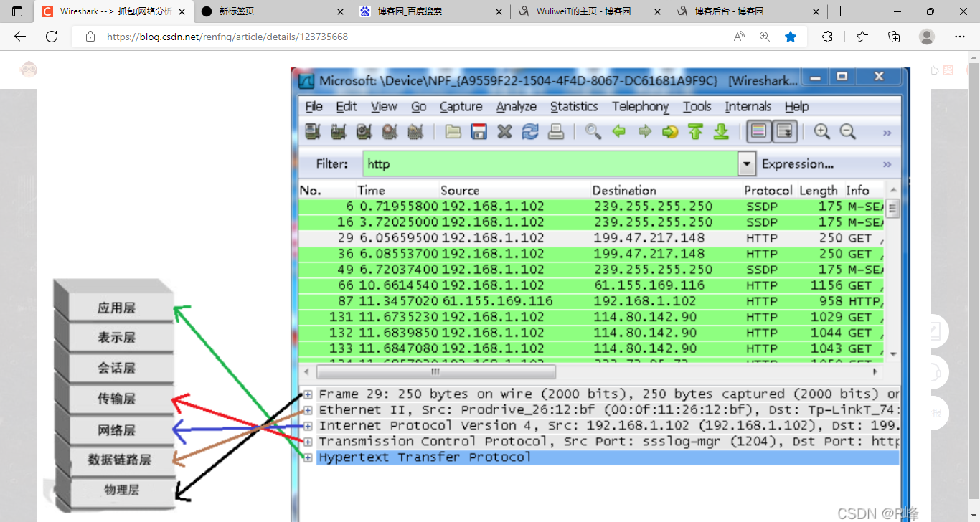Screen dimensions: 980x522
Task: Select the Hypertext Transfer Protocol row
Action: click(607, 457)
